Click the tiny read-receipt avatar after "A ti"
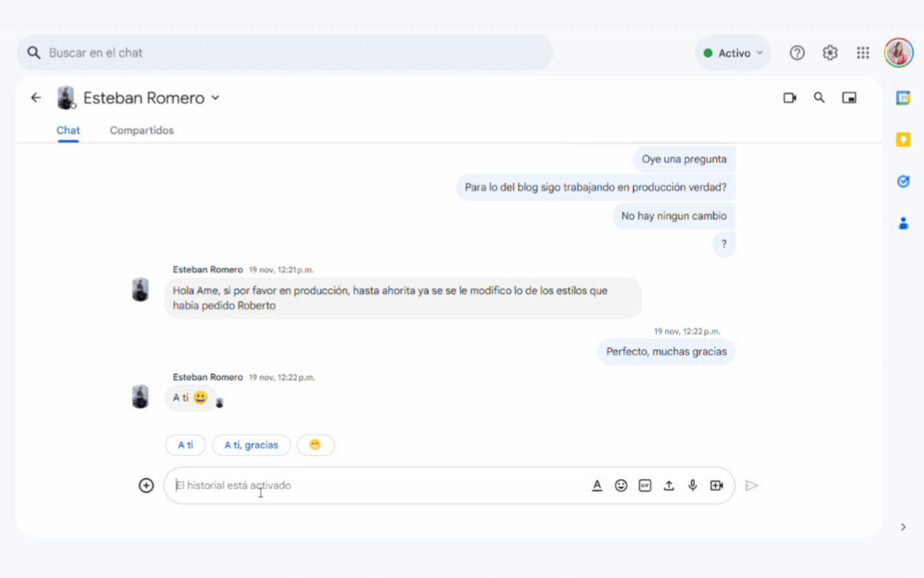 click(219, 403)
